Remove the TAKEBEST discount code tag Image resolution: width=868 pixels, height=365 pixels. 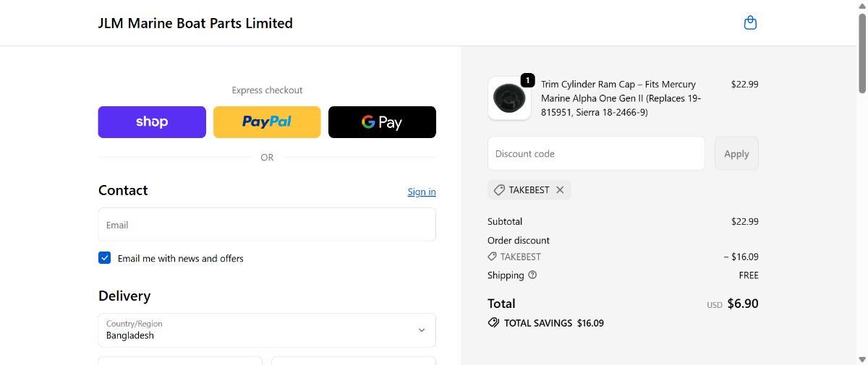pos(560,190)
